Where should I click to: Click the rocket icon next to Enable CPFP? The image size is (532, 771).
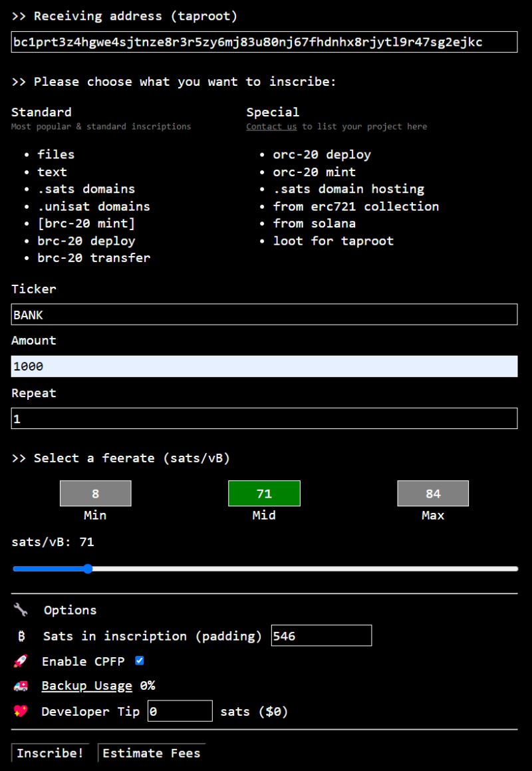click(x=20, y=661)
